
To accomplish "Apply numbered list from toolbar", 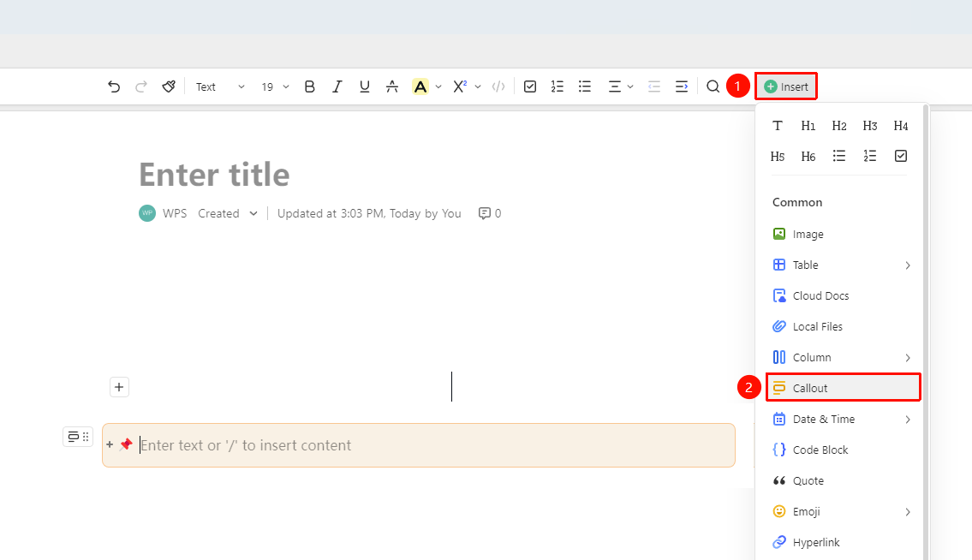I will 558,86.
